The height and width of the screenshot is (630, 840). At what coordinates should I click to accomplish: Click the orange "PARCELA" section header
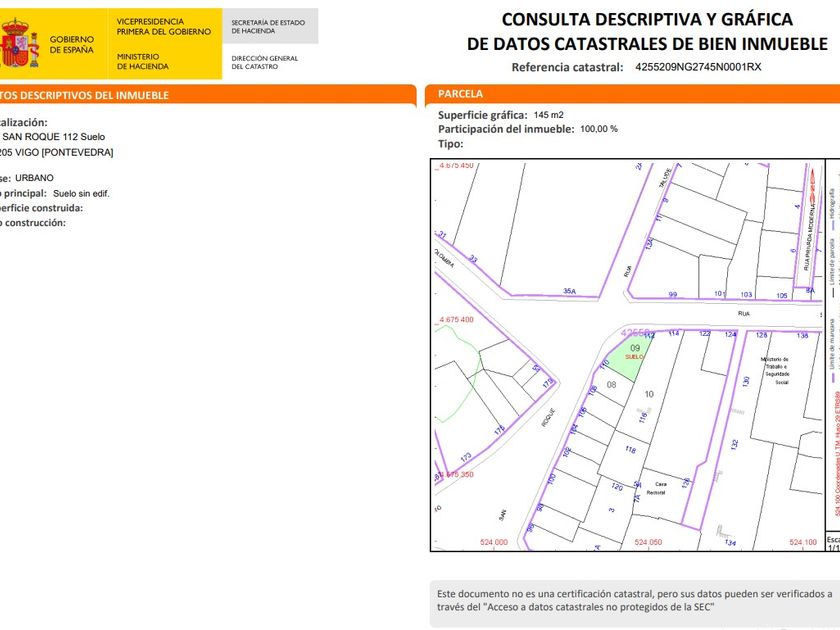[x=460, y=94]
